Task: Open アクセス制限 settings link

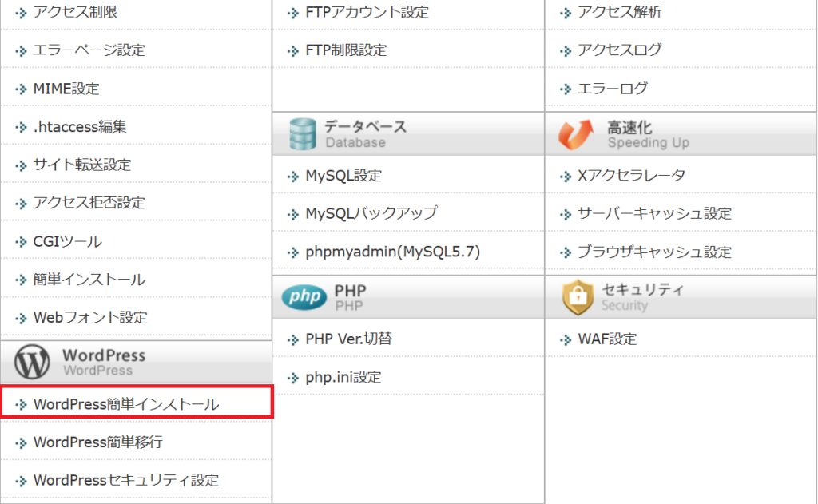Action: coord(75,12)
